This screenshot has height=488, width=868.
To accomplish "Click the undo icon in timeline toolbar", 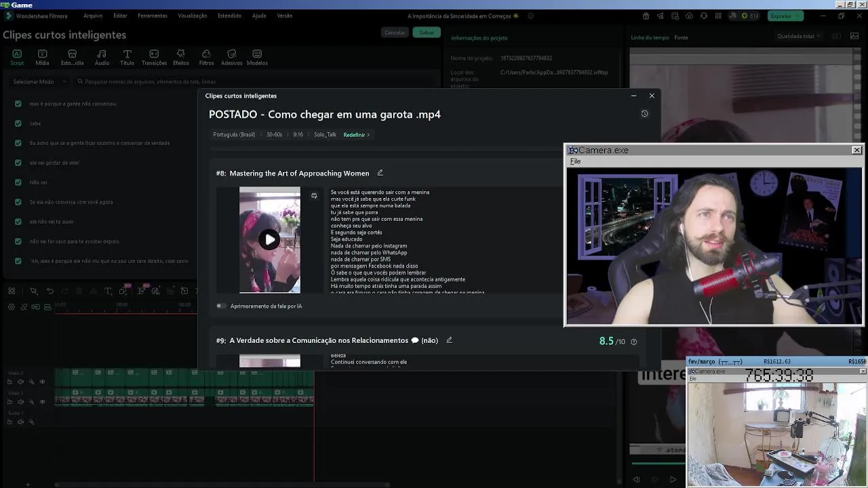I will click(50, 291).
